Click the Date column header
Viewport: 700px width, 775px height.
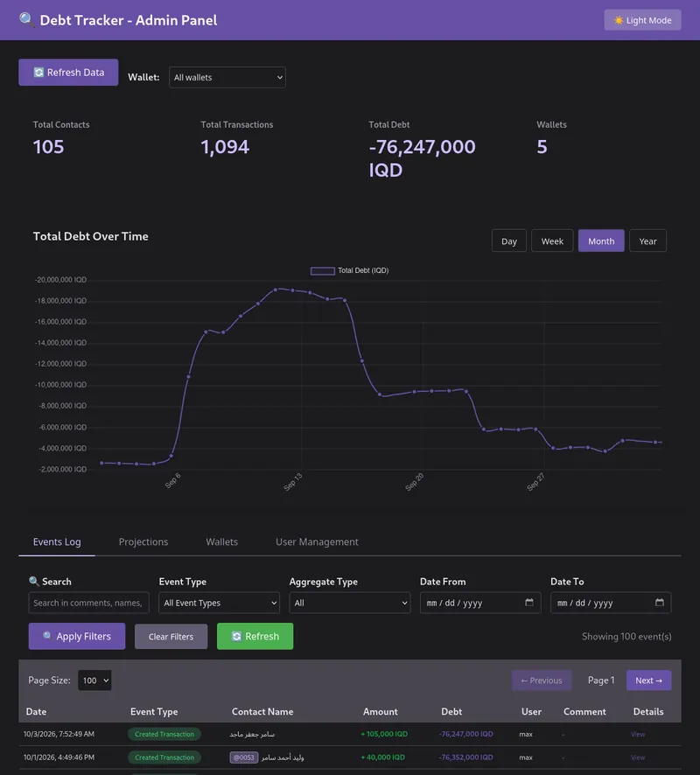coord(36,712)
